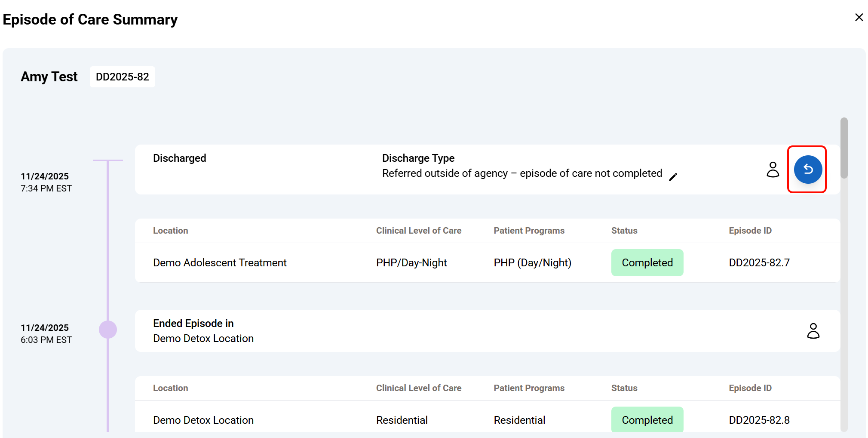Edit the discharge type with pencil icon
Image resolution: width=868 pixels, height=438 pixels.
[x=673, y=177]
